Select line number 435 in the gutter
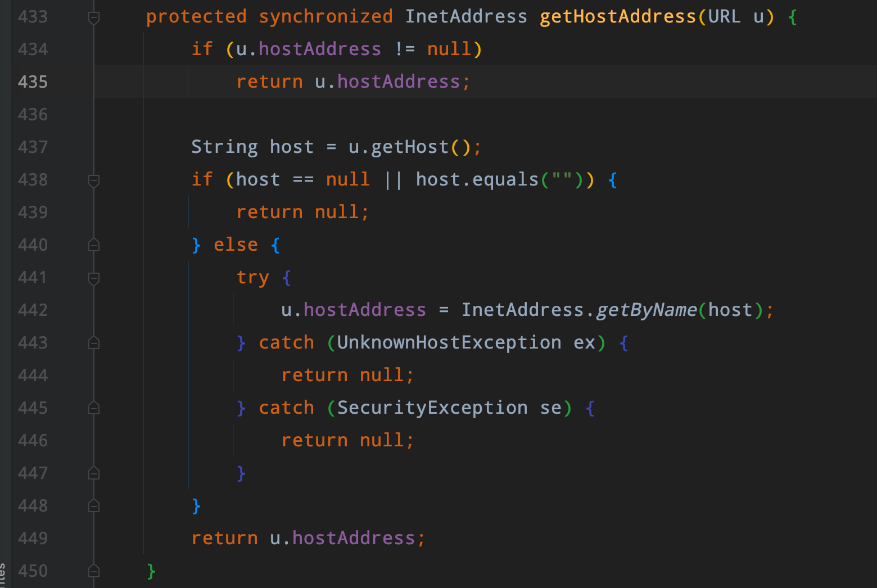The width and height of the screenshot is (877, 588). coord(32,82)
